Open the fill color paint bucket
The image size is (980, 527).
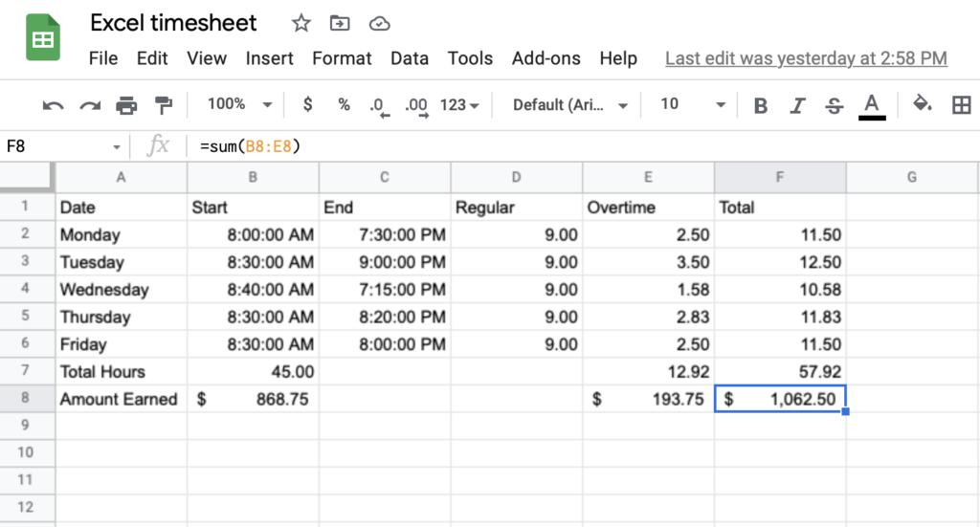[x=922, y=104]
